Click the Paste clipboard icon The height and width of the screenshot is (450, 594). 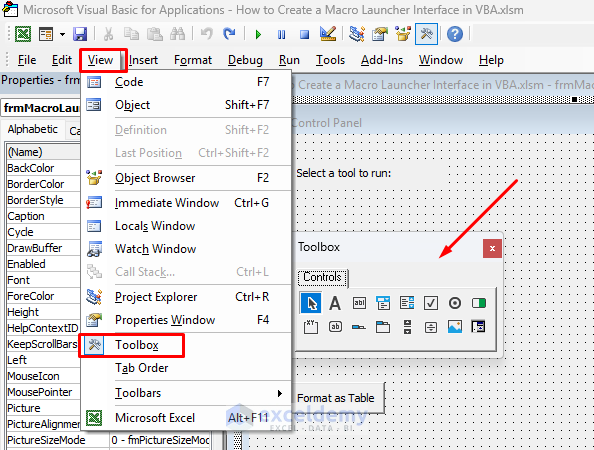tap(155, 34)
